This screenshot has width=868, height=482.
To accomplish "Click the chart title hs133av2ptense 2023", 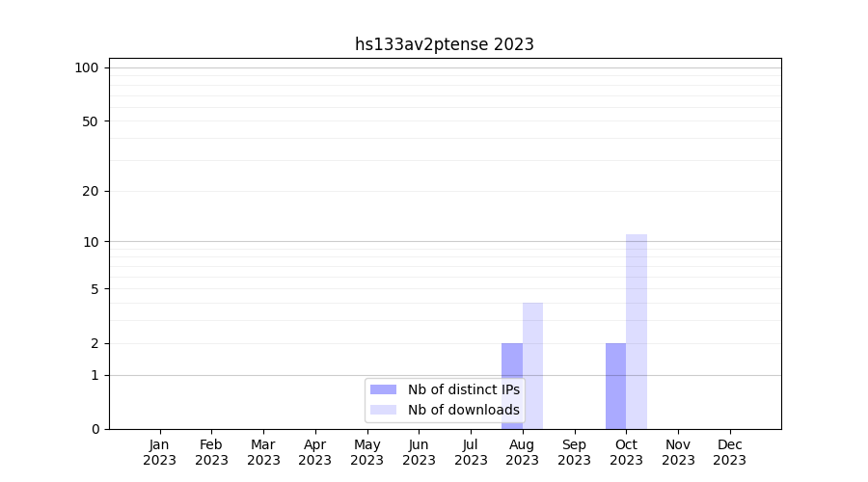I will tap(444, 44).
